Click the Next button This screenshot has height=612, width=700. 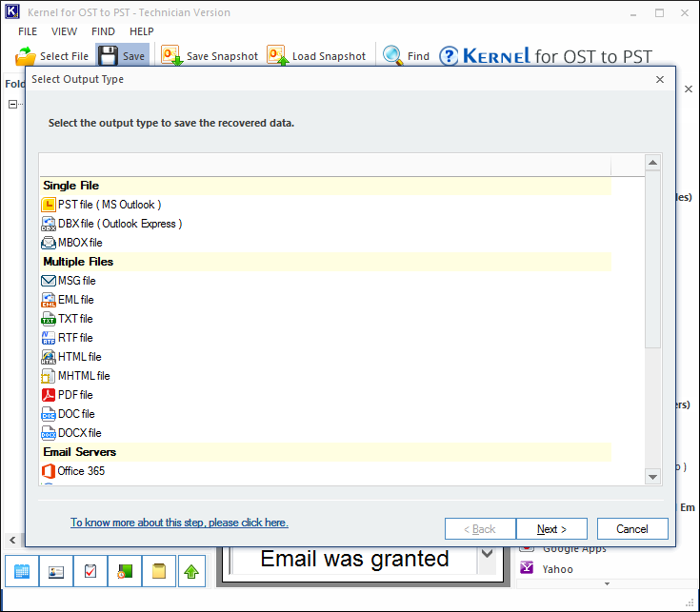tap(551, 529)
